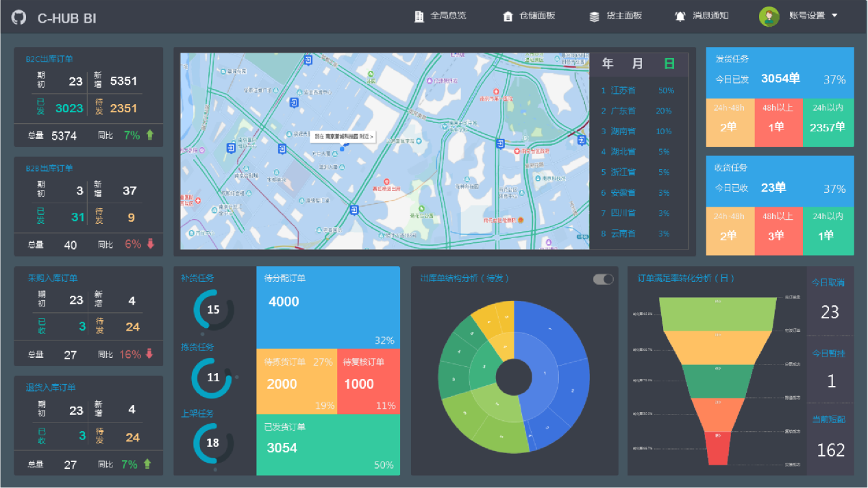The height and width of the screenshot is (488, 868).
Task: Click the 全局总览 building icon
Action: [x=419, y=16]
